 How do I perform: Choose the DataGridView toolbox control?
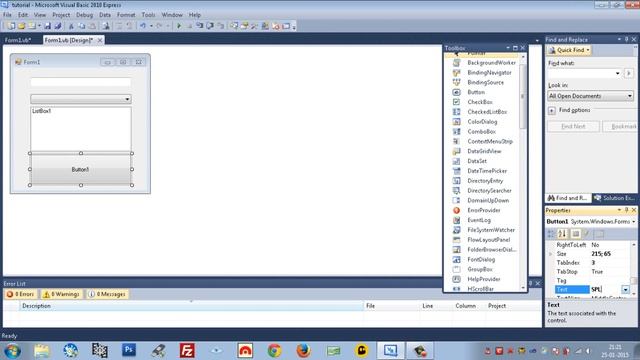[x=485, y=151]
